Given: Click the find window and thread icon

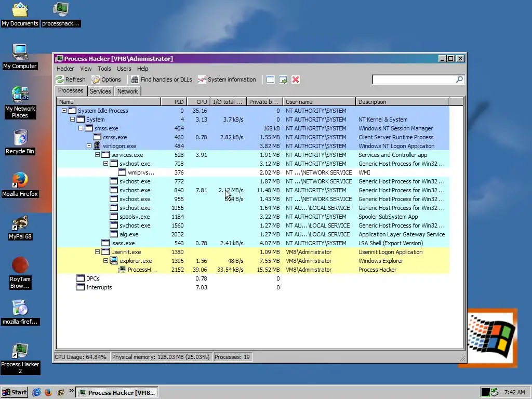Looking at the screenshot, I should click(283, 79).
